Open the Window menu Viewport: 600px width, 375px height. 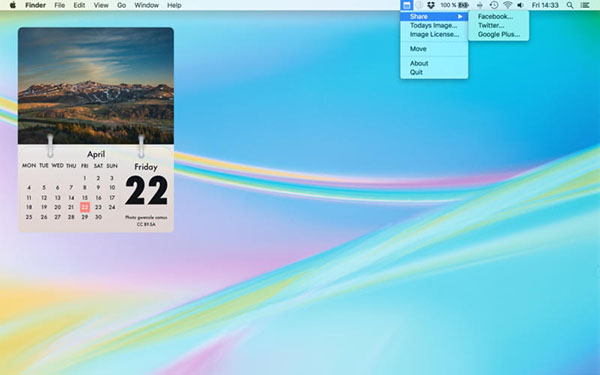coord(147,5)
